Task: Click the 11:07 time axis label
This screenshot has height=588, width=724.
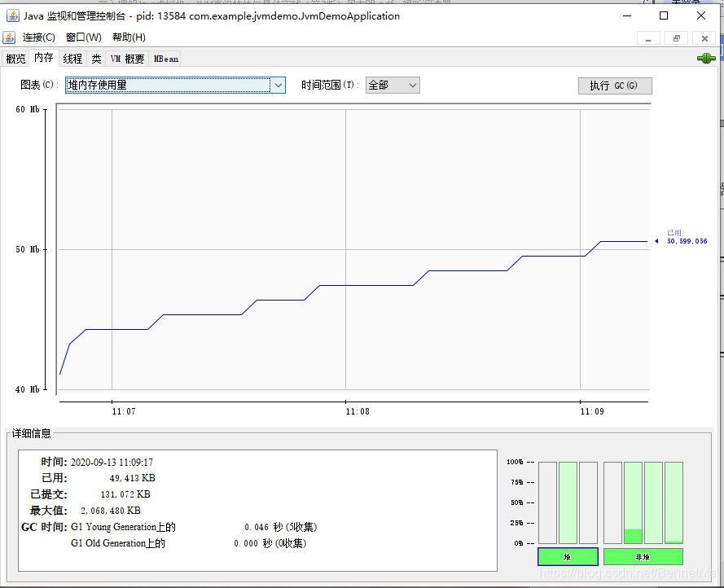Action: pos(124,411)
